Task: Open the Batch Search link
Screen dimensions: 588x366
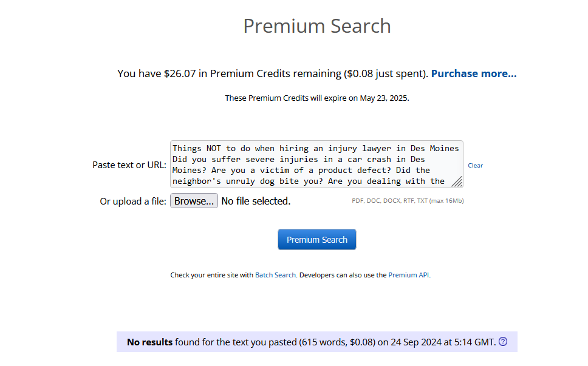Action: [275, 275]
